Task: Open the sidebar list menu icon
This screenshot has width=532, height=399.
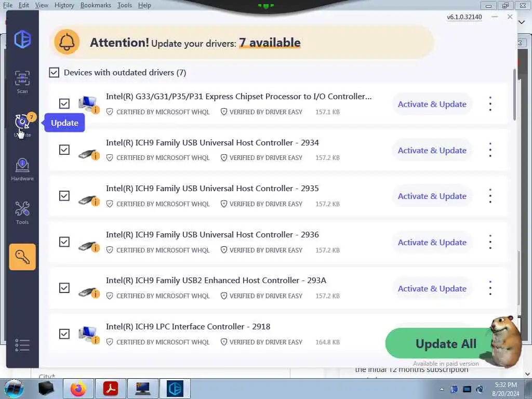Action: (x=22, y=345)
